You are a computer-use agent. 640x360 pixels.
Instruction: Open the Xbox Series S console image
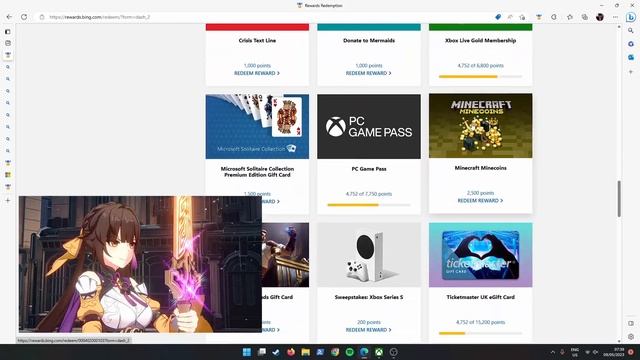369,255
